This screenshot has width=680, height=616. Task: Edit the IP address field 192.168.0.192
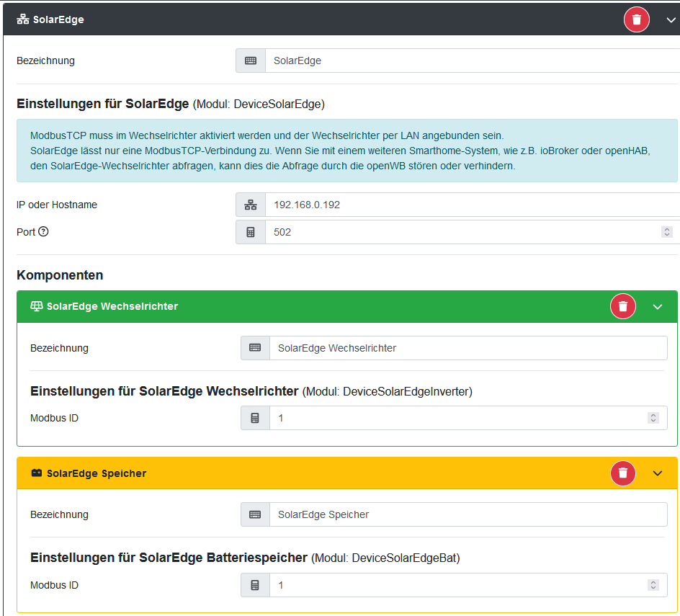[x=473, y=205]
